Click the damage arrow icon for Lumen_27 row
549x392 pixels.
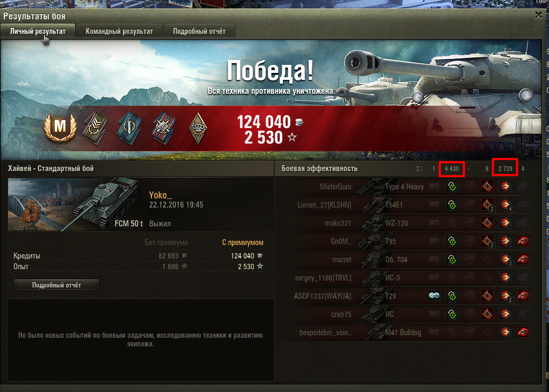pos(505,204)
